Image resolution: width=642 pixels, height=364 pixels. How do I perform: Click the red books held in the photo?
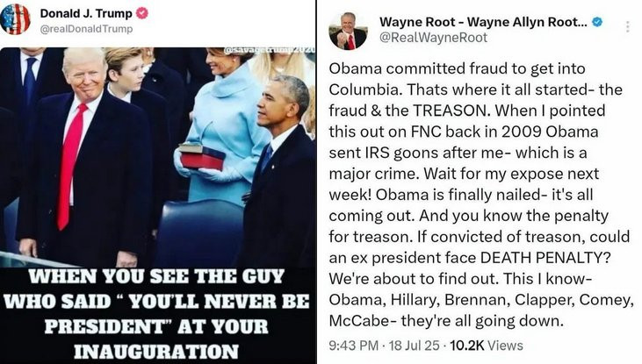point(202,158)
